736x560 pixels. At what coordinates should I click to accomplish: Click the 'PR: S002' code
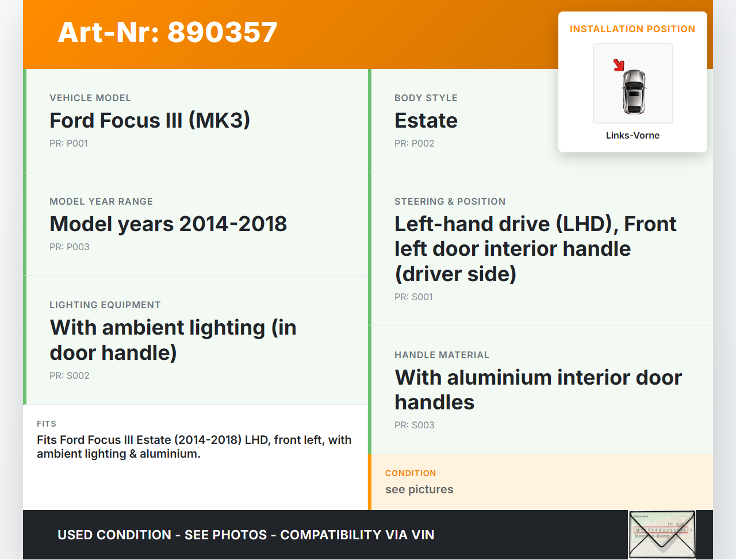point(70,375)
